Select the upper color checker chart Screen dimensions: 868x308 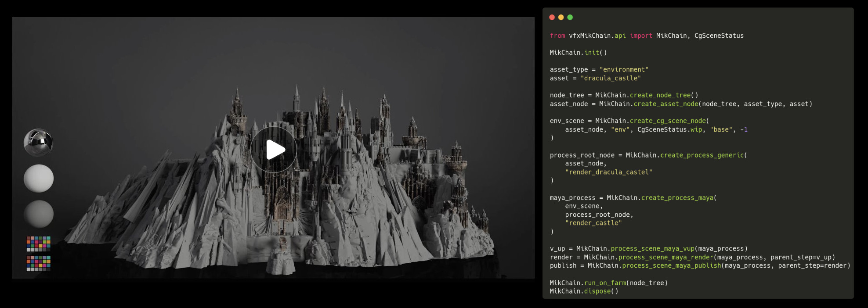click(39, 244)
